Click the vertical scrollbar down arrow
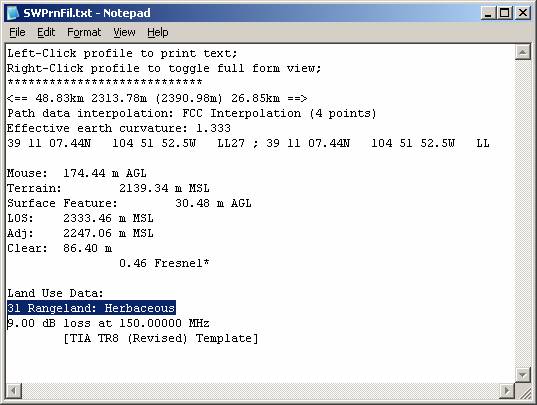The width and height of the screenshot is (537, 405). tap(523, 375)
